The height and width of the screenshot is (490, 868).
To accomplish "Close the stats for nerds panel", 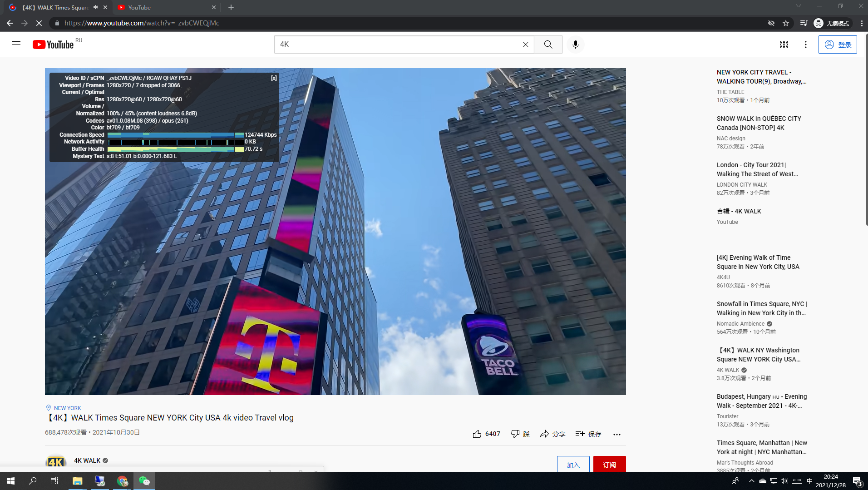I will tap(274, 78).
